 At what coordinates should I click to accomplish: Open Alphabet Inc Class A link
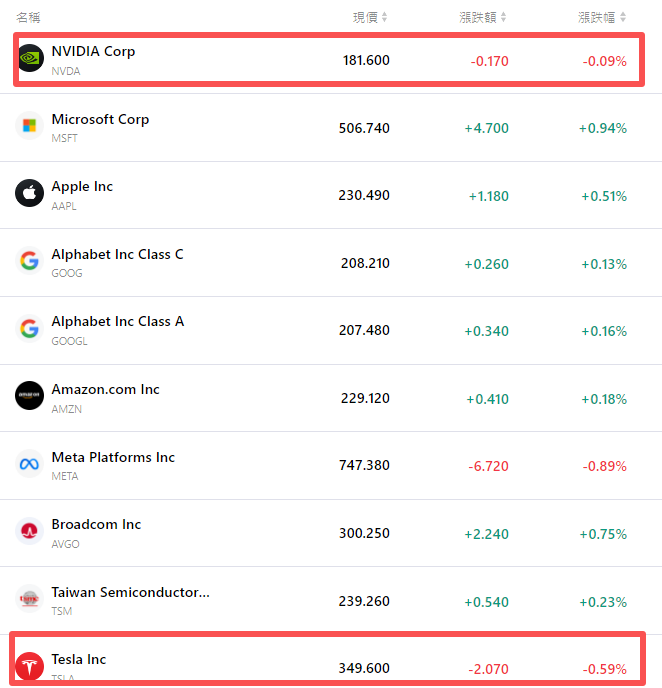tap(118, 321)
